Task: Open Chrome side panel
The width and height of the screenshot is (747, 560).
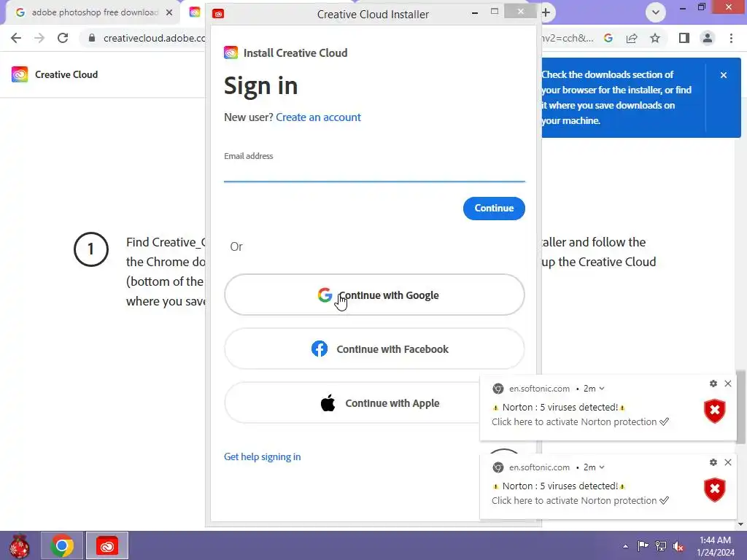Action: pos(684,38)
